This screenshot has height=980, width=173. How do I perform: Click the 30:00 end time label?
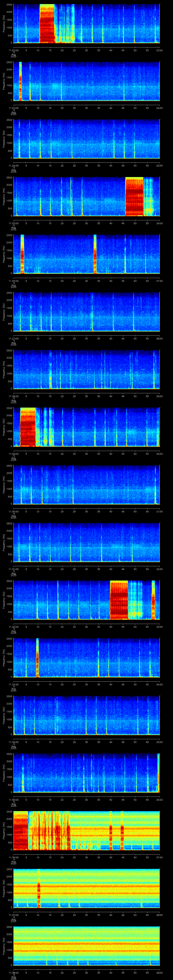click(160, 454)
